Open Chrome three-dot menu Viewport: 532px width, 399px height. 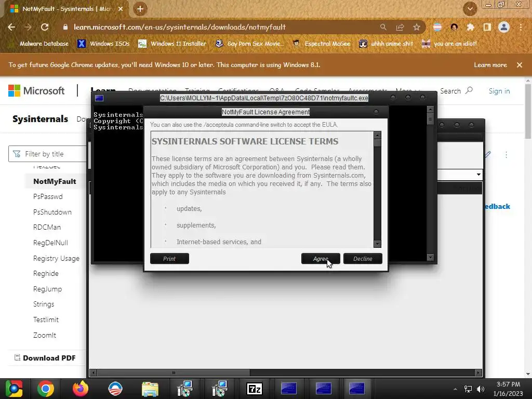click(521, 27)
